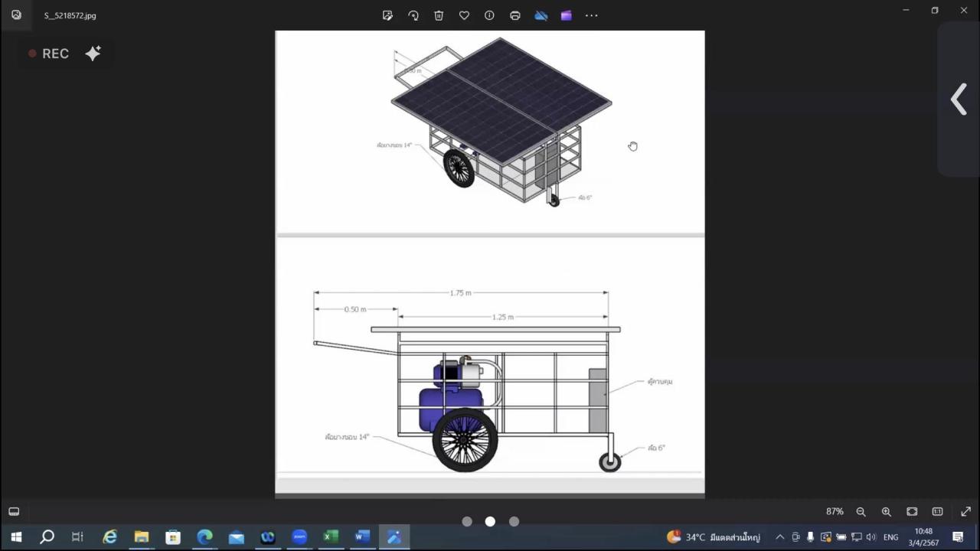Mark photo as favorite with heart icon
The height and width of the screenshot is (551, 980).
pyautogui.click(x=464, y=15)
